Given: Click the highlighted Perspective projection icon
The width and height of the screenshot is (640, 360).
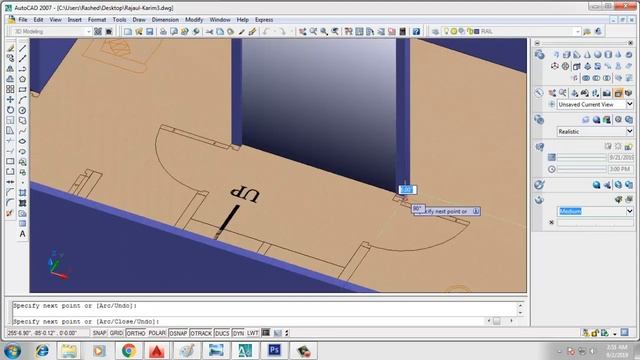Looking at the screenshot, I should click(618, 93).
